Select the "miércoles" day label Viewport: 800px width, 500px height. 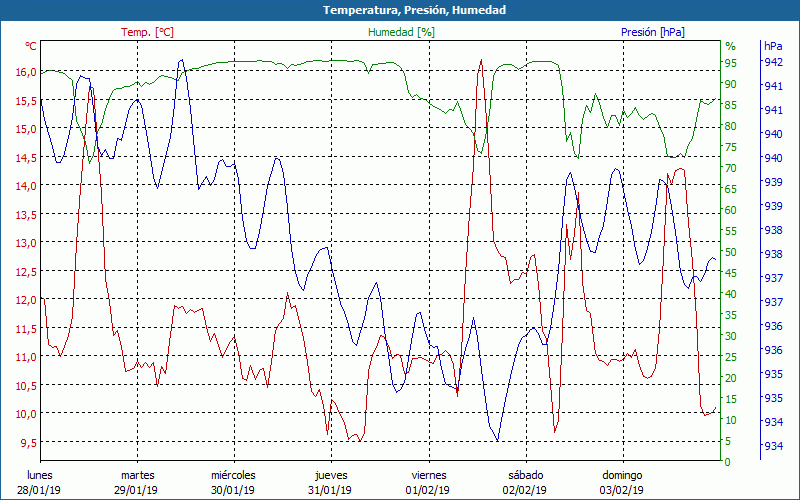[234, 475]
